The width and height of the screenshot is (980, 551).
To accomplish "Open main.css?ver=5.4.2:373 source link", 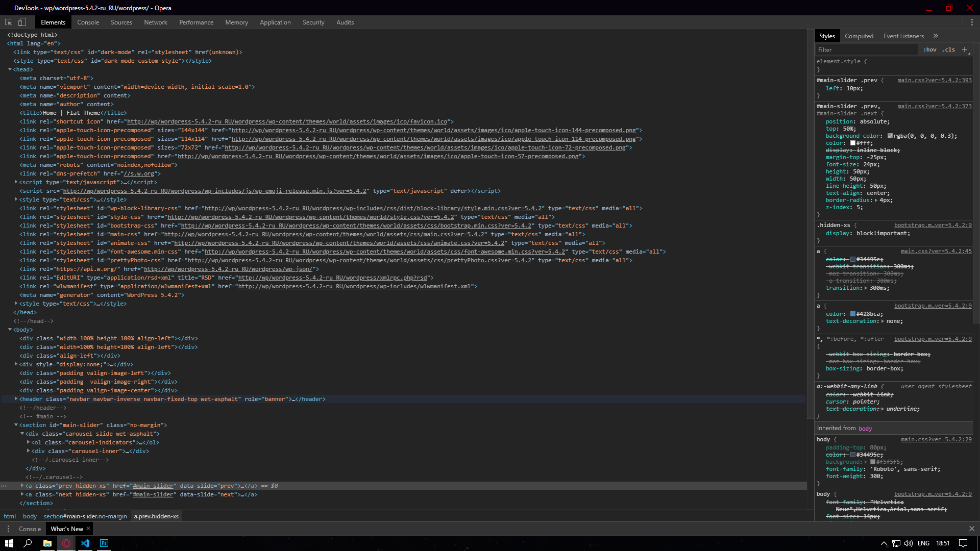I will pyautogui.click(x=935, y=106).
